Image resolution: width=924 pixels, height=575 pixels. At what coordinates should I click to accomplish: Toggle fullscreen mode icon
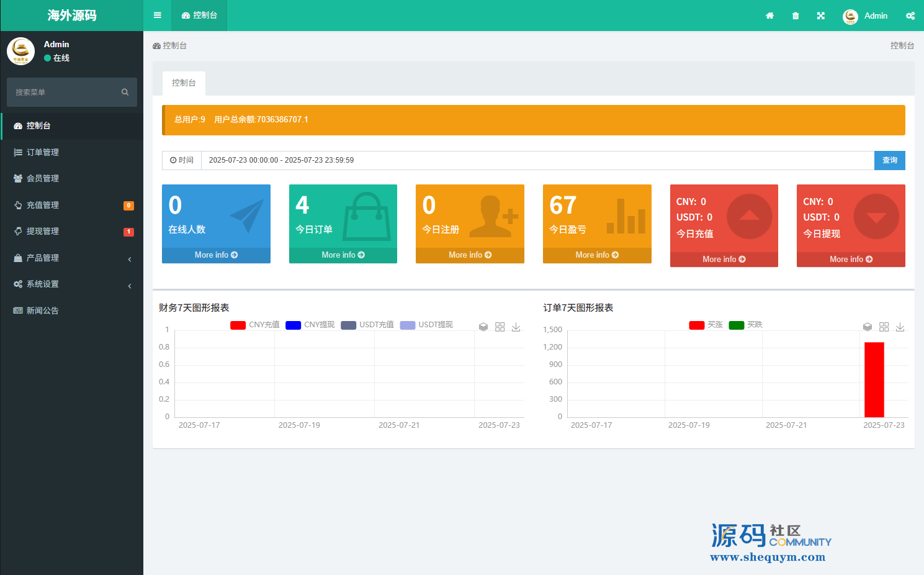click(x=821, y=16)
